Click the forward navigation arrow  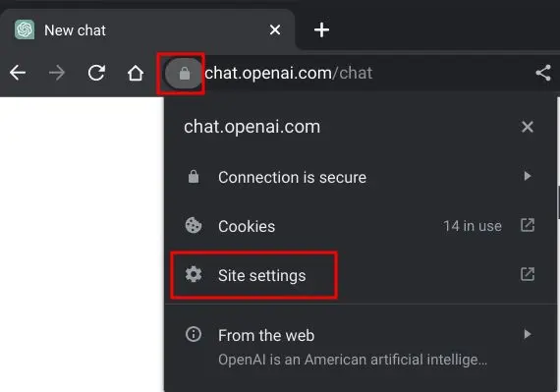57,73
